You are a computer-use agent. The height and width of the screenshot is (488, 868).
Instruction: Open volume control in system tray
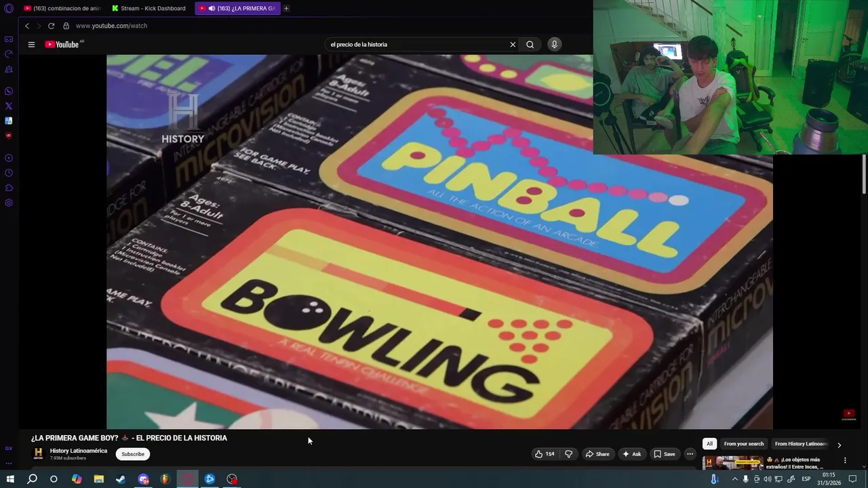(x=768, y=479)
